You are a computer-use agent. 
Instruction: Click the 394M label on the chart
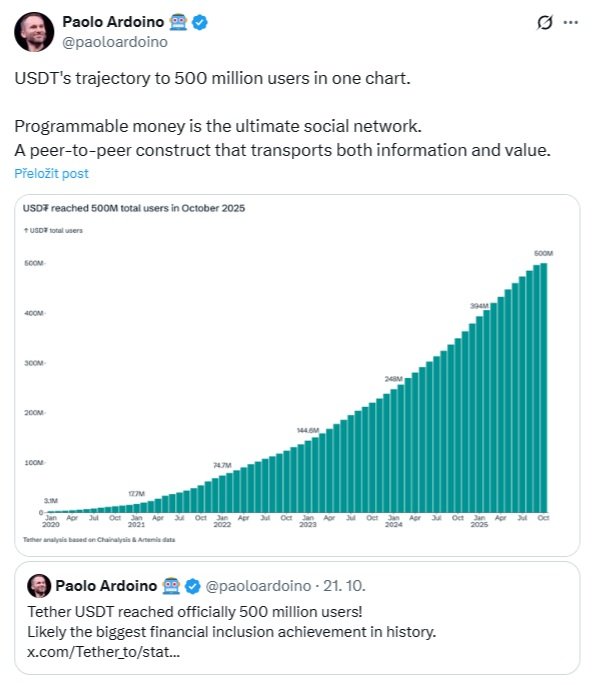(x=479, y=306)
